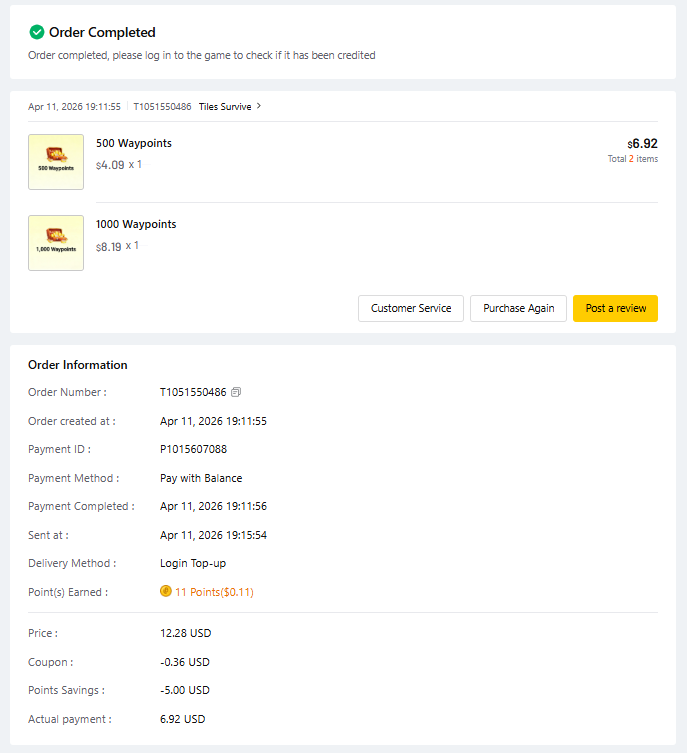Click order number T1051550486 beside the order date
The image size is (687, 753).
(x=162, y=106)
